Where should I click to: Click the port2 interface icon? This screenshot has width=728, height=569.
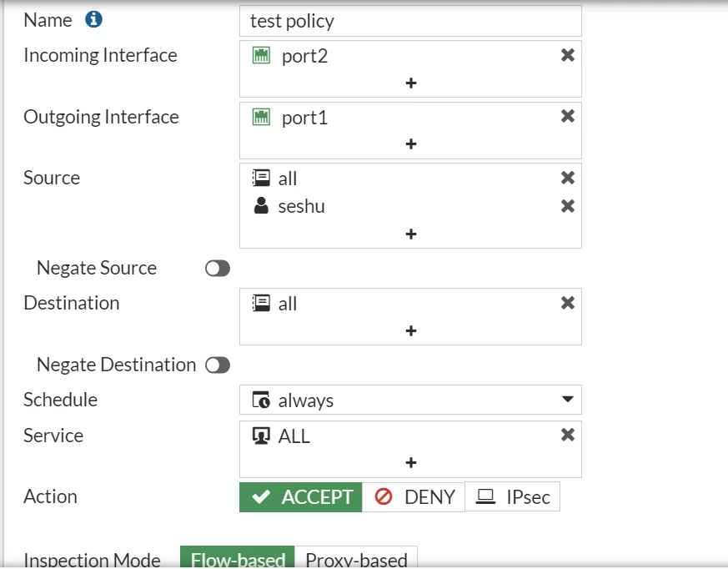261,55
